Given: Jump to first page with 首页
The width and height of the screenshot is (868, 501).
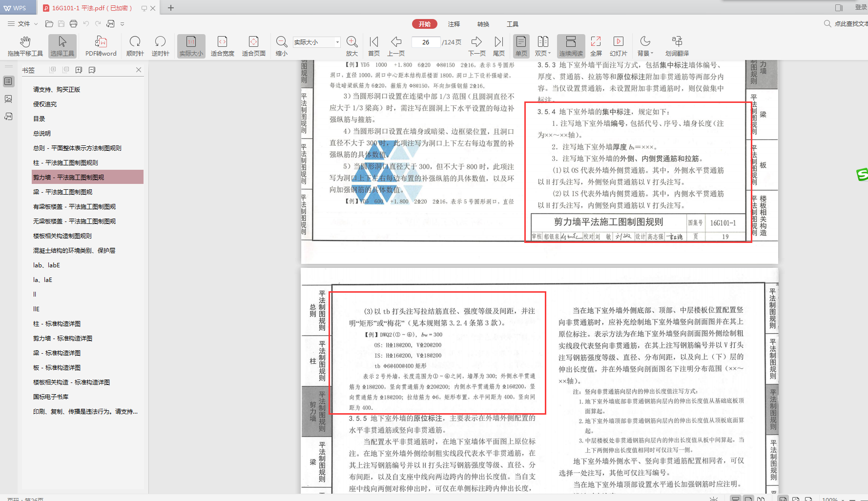Looking at the screenshot, I should 374,46.
